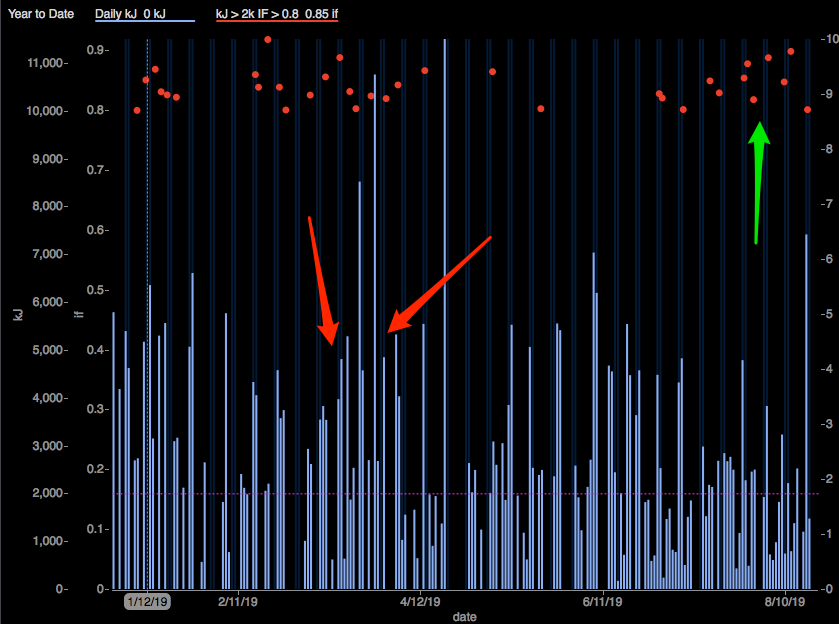The height and width of the screenshot is (624, 839).
Task: Click the 0.1 IF axis tick label
Action: point(96,529)
